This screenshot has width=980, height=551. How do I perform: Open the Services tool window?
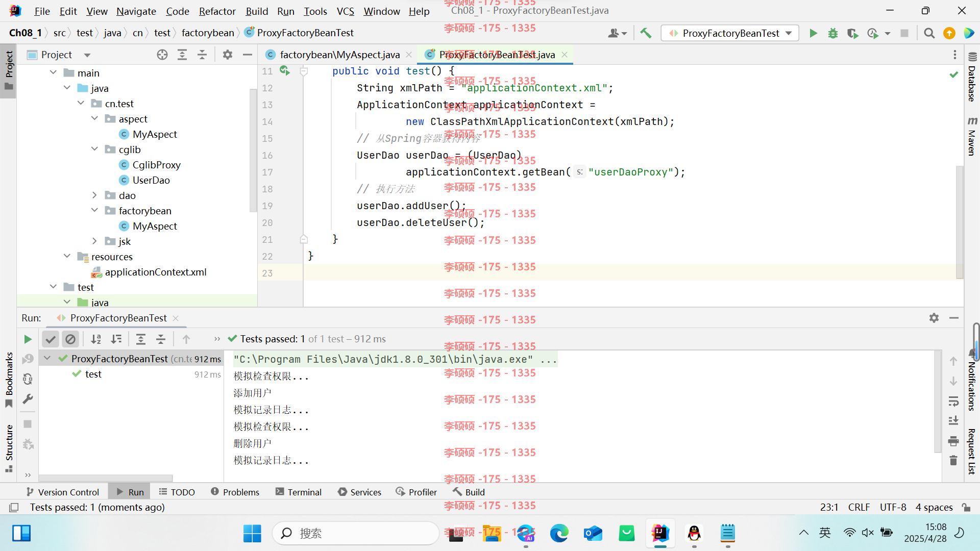tap(359, 492)
